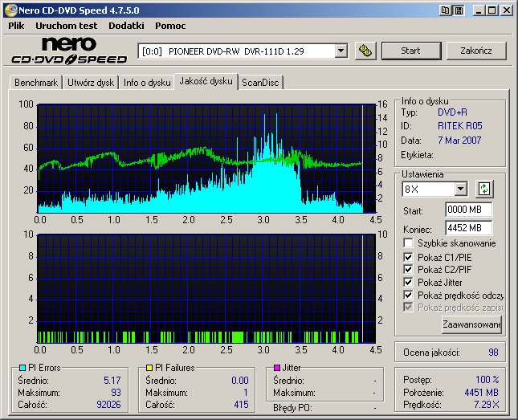Viewport: 518px width, 420px height.
Task: Click the Postęp value 100 %
Action: pyautogui.click(x=487, y=379)
